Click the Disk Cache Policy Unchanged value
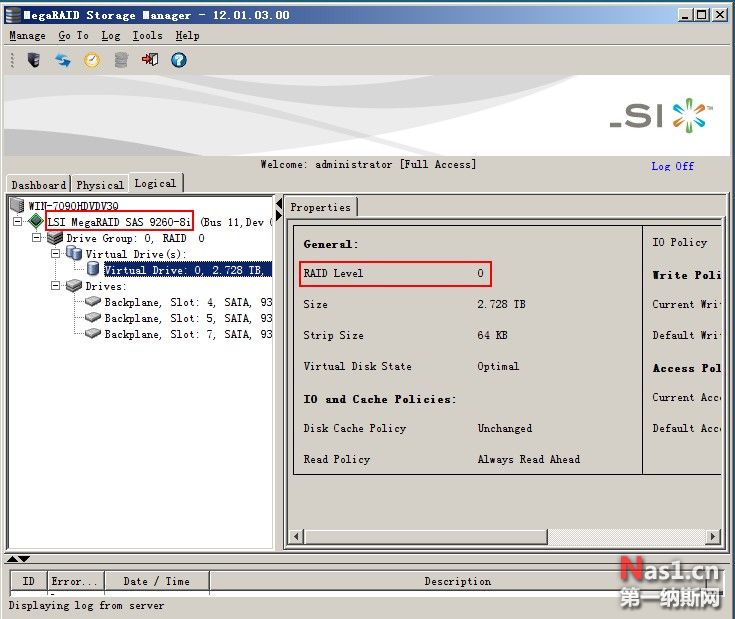 pyautogui.click(x=505, y=428)
